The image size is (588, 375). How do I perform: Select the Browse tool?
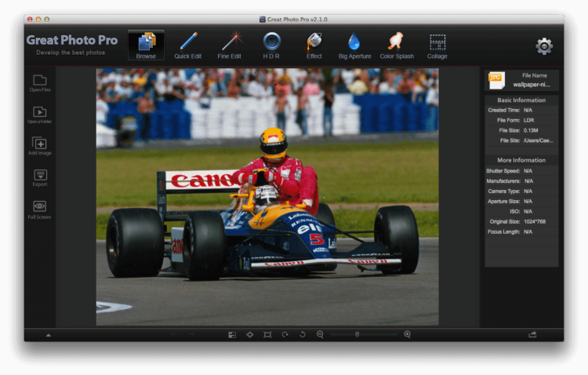click(146, 45)
